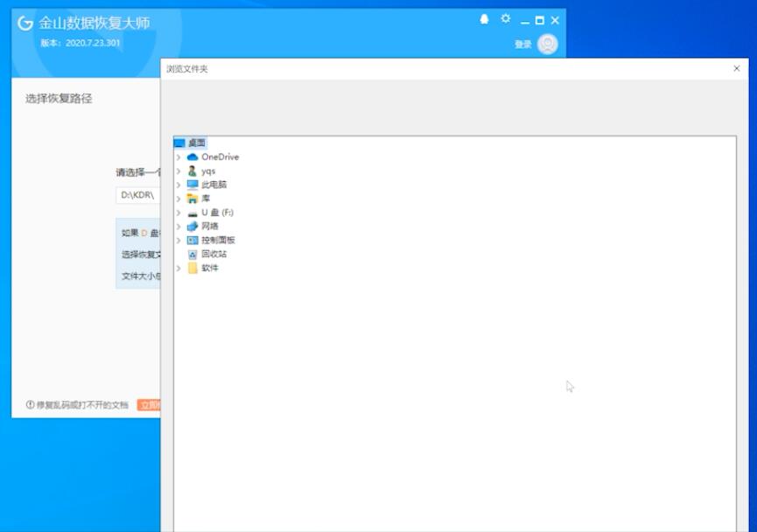Click the 登录 login link
Viewport: 757px width, 532px height.
pos(522,45)
